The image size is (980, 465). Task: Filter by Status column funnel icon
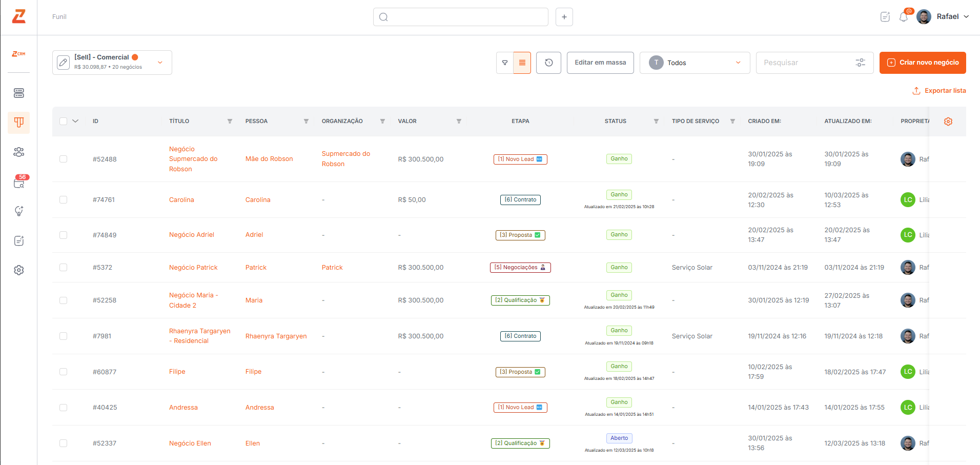(656, 122)
